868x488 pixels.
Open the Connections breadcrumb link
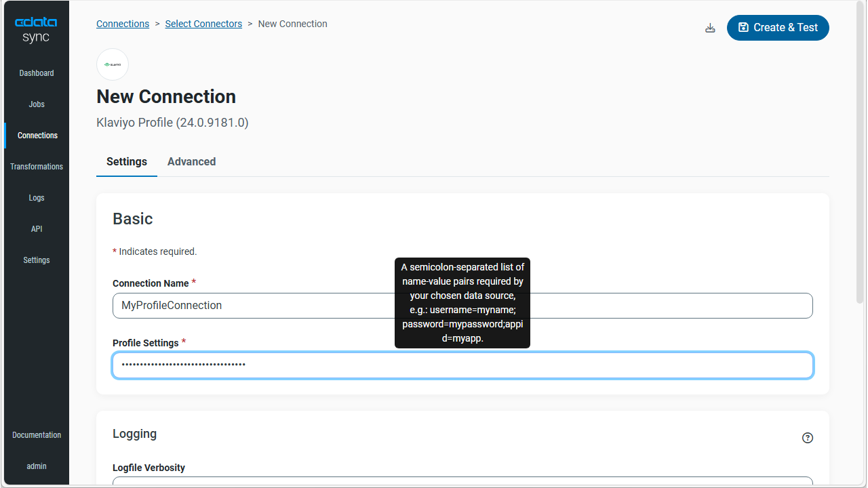[123, 24]
